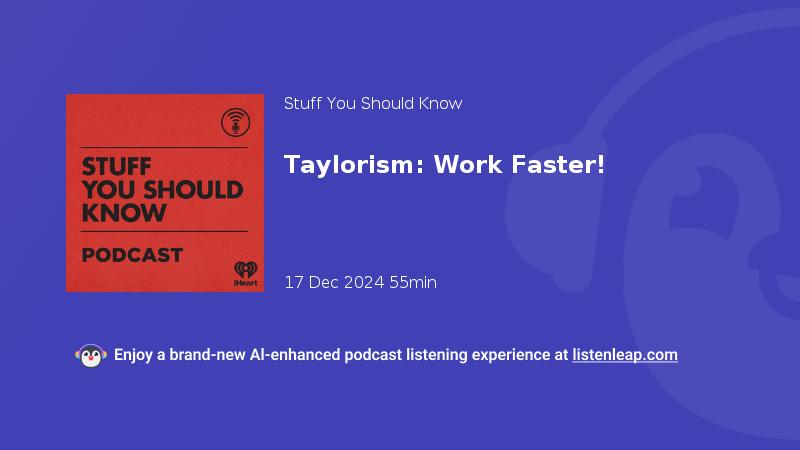Click the show name Stuff You Should Know
The height and width of the screenshot is (450, 800).
373,104
